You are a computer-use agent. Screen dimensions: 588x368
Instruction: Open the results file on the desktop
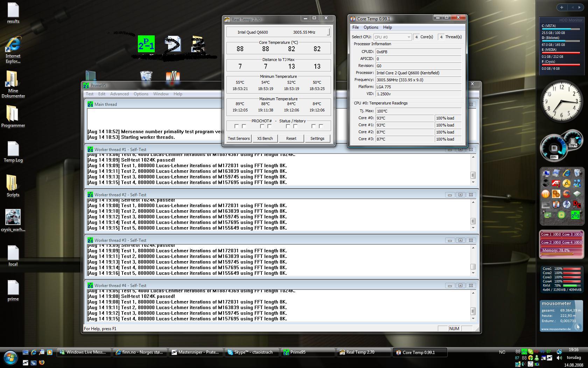(x=13, y=13)
